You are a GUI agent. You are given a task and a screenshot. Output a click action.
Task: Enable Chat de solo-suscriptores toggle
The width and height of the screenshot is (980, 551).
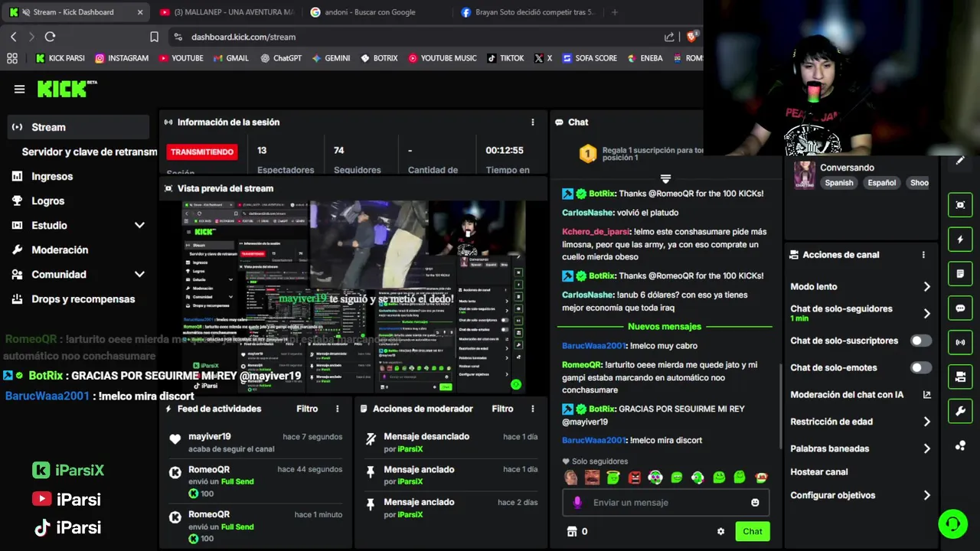point(921,341)
